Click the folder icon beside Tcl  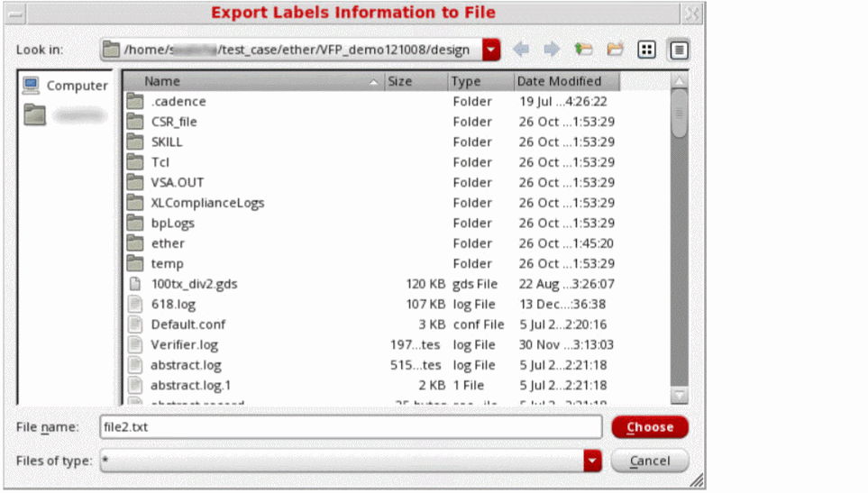point(135,162)
